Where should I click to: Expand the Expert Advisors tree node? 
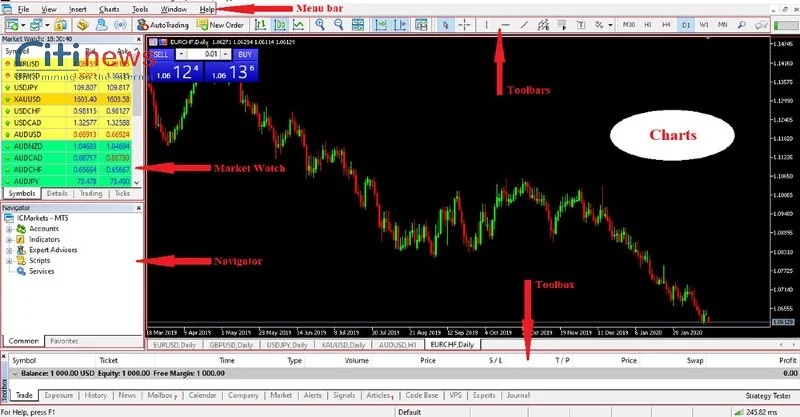(9, 250)
